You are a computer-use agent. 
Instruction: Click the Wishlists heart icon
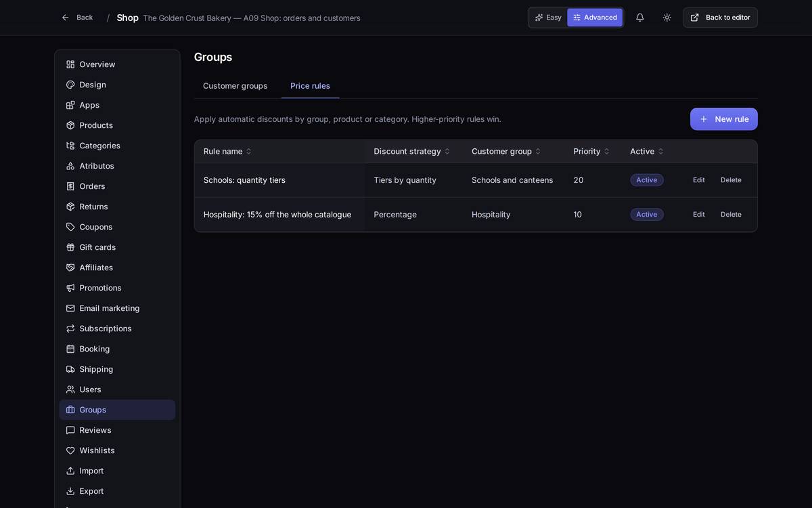(70, 450)
